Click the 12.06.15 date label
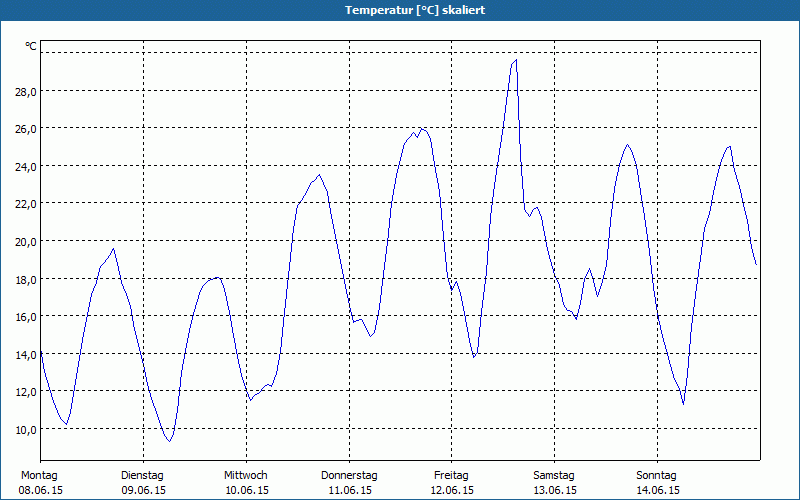This screenshot has height=500, width=800. tap(452, 491)
